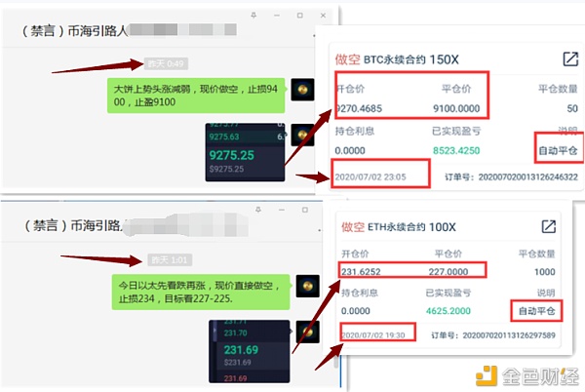585x392 pixels.
Task: Open the sender avatar beside the ETH short message
Action: click(x=307, y=286)
